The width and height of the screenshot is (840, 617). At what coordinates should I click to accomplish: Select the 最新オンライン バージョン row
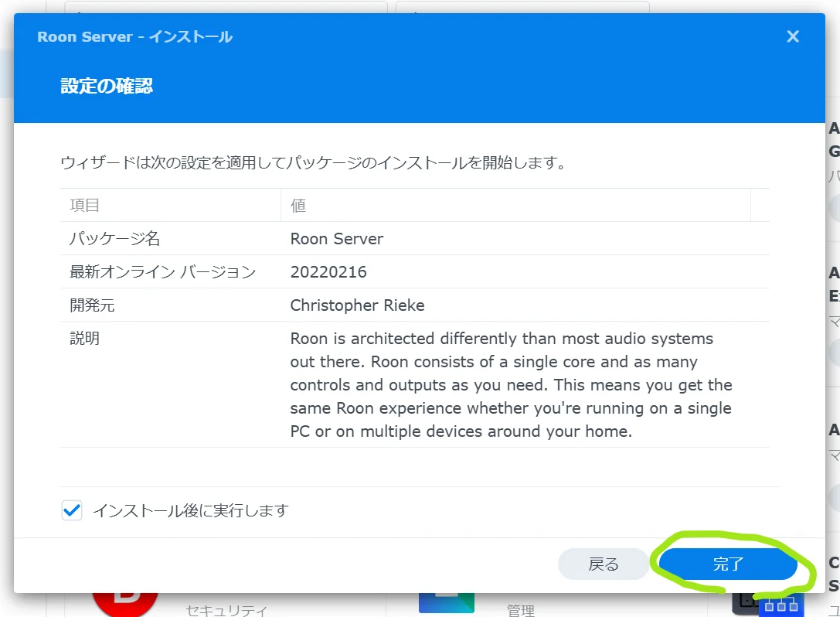pos(162,272)
